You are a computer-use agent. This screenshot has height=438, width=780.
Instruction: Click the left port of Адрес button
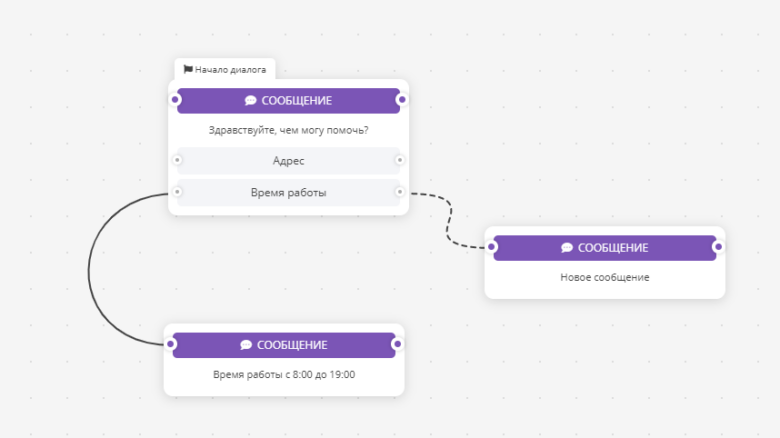coord(177,160)
